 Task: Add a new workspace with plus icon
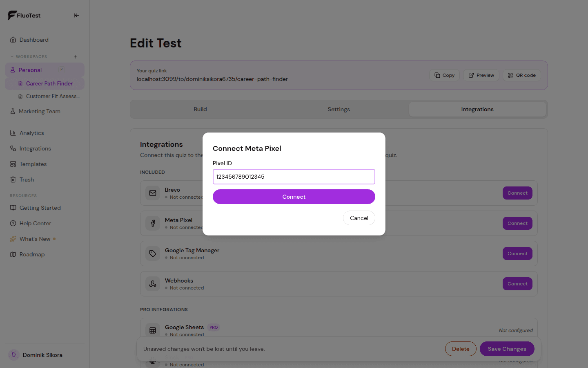(x=76, y=57)
